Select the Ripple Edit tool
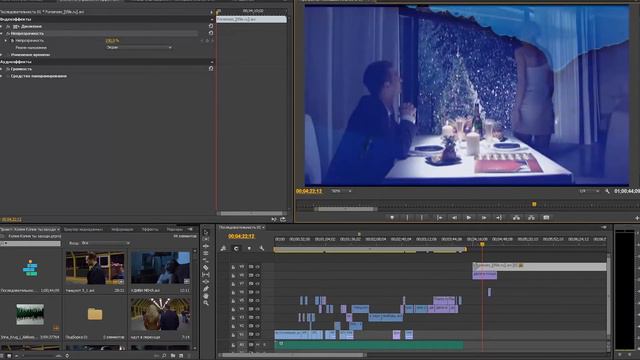The image size is (640, 360). (206, 246)
